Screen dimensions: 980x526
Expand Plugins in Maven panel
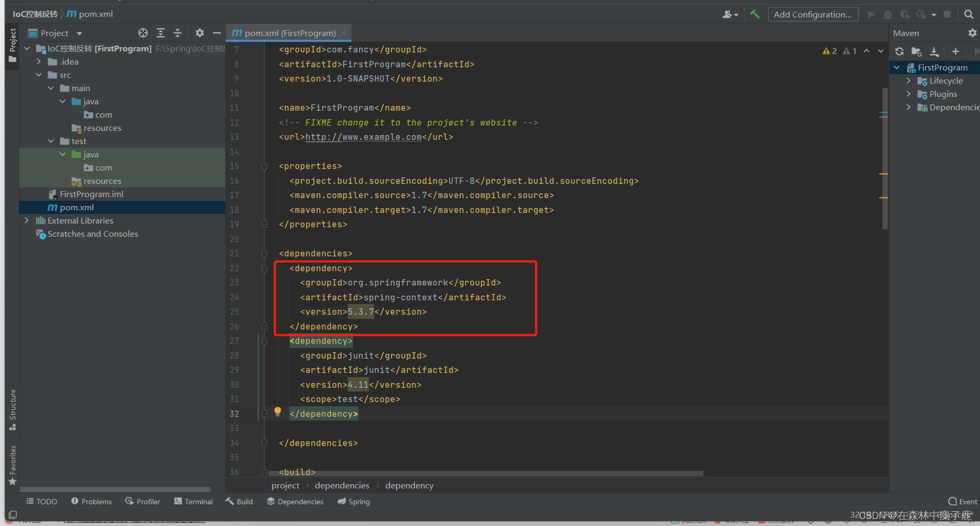click(908, 94)
